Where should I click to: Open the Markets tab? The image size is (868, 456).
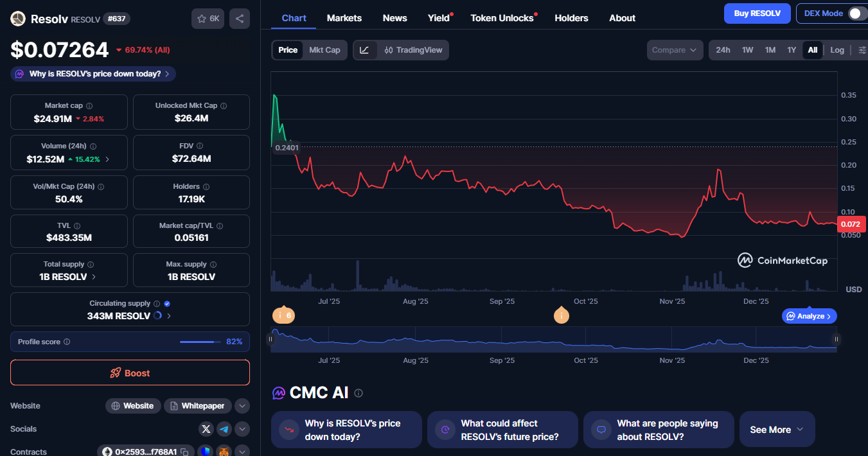click(344, 18)
